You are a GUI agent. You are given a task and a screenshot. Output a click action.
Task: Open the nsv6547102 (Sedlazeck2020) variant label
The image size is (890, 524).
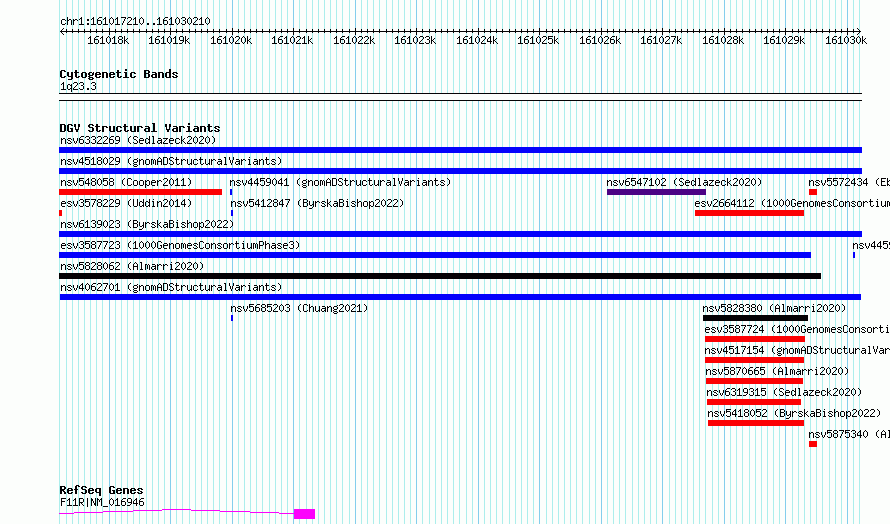(x=684, y=182)
